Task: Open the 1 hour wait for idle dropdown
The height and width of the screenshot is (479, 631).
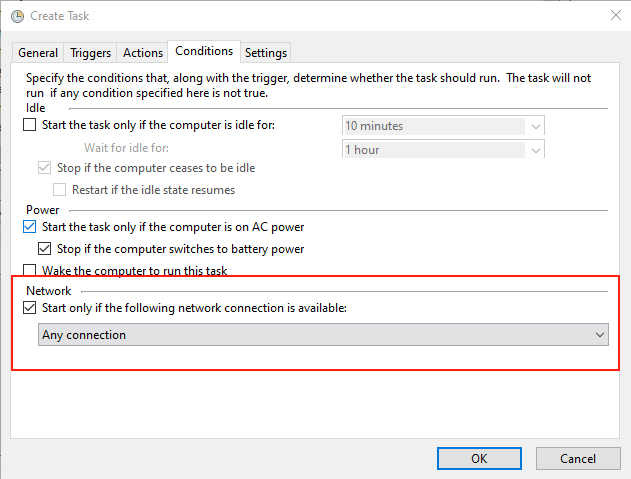Action: (x=536, y=150)
